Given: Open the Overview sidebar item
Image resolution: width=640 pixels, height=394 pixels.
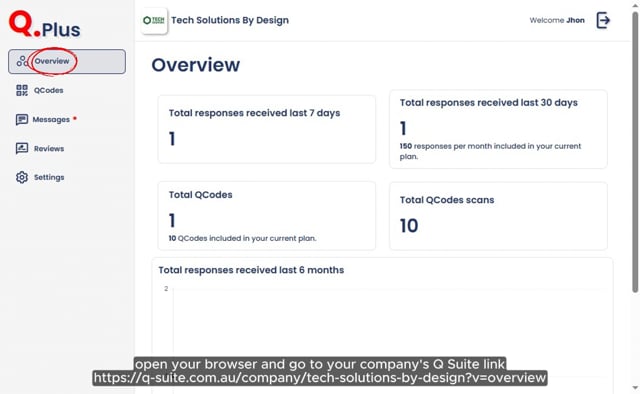Looking at the screenshot, I should (67, 62).
